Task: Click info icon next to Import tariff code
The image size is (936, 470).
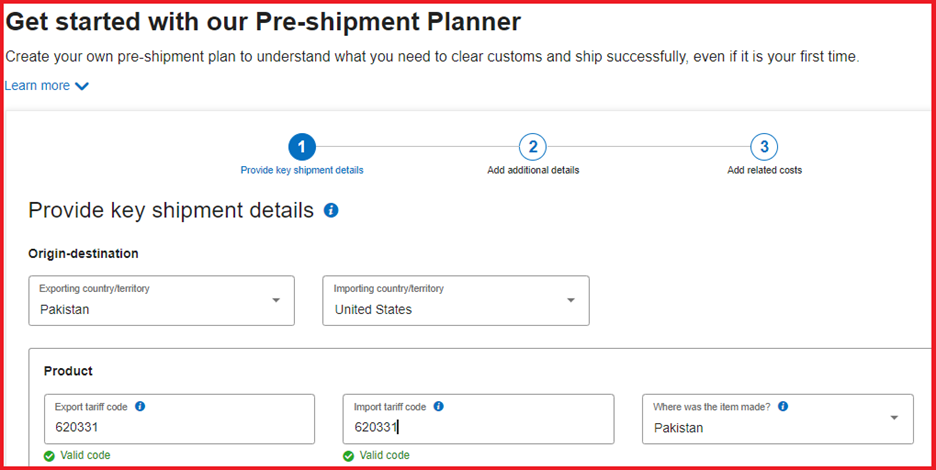Action: [x=438, y=406]
